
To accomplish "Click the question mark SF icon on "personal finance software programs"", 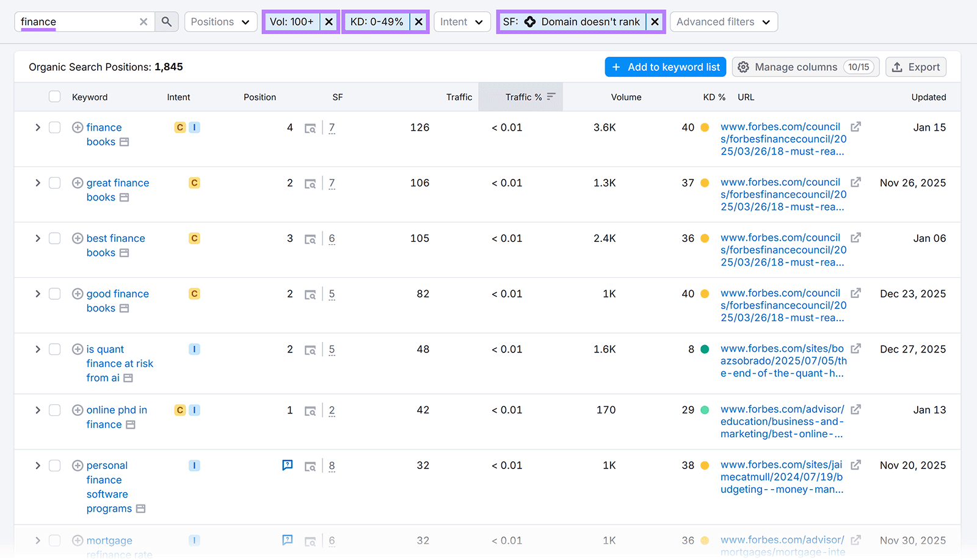I will tap(287, 465).
